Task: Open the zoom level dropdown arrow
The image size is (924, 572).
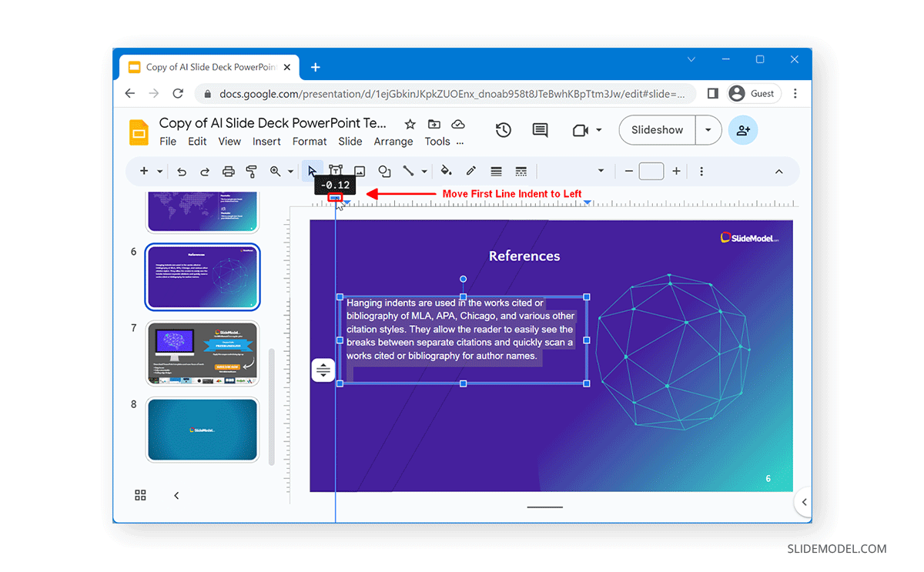Action: click(290, 172)
